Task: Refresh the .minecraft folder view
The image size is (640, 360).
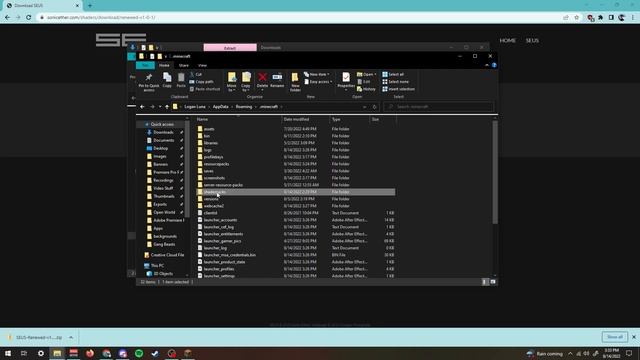Action: (374, 107)
